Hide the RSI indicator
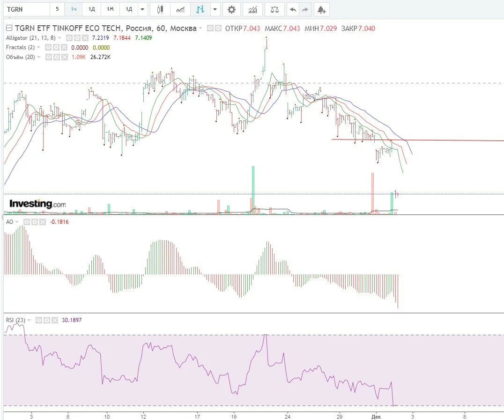The width and height of the screenshot is (504, 420). (x=39, y=320)
